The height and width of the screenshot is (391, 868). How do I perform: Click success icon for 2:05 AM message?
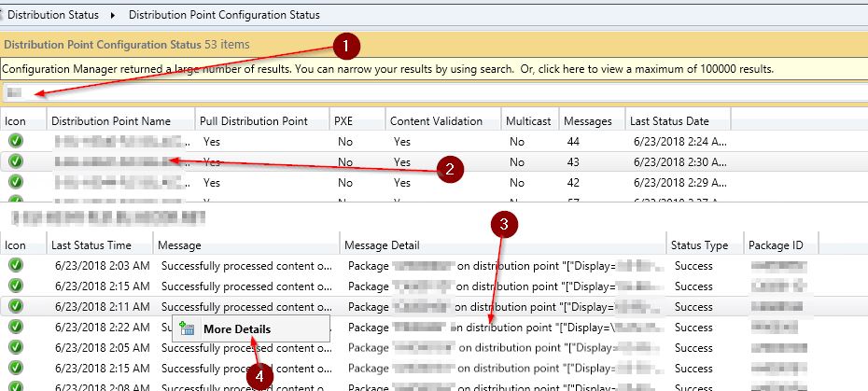(x=16, y=347)
